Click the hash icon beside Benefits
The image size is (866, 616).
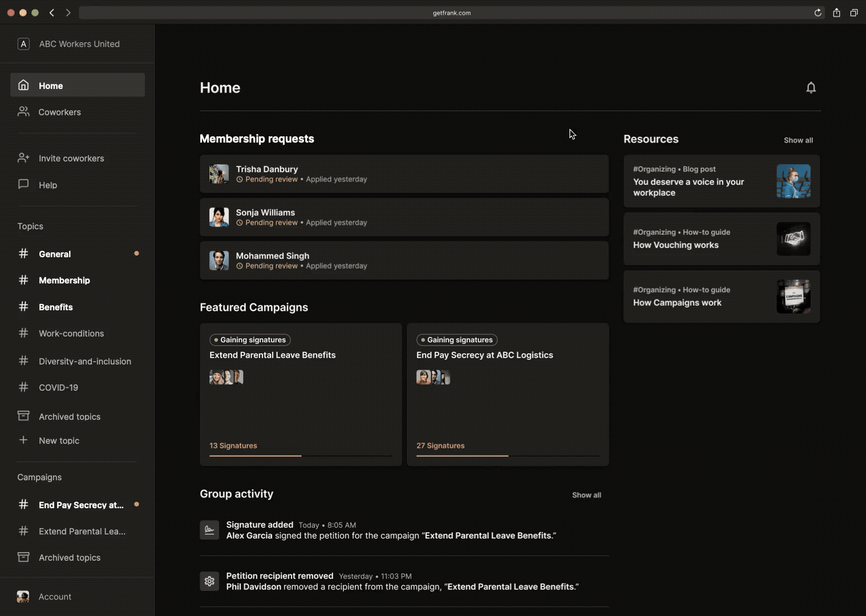(23, 306)
